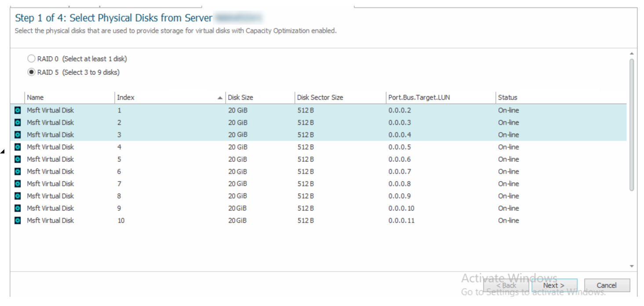Screen dimensions: 644x306
Task: Click disk icon for index 10 row
Action: point(18,221)
